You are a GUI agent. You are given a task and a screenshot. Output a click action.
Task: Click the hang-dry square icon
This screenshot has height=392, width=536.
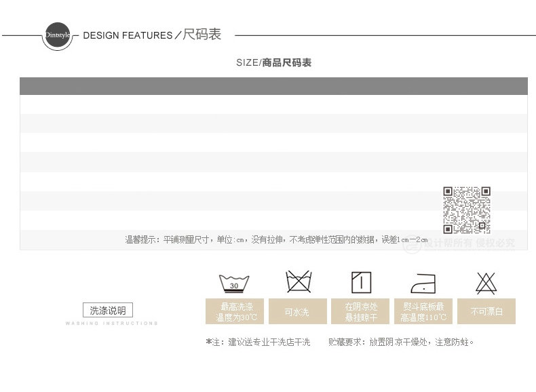[360, 281]
